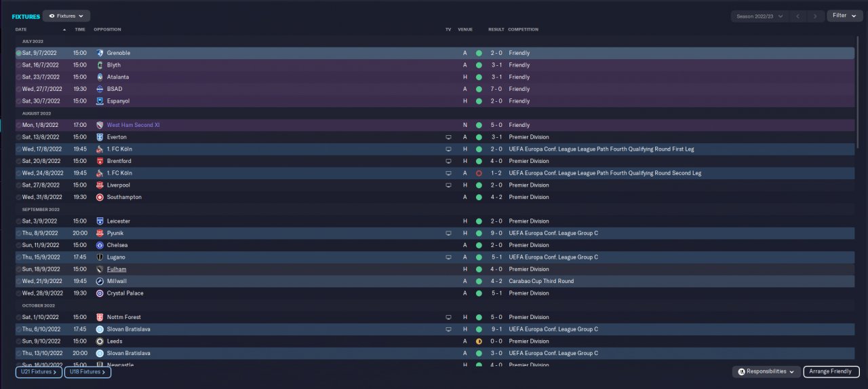Click the TV icon on Pyunik fixture
The width and height of the screenshot is (868, 389).
448,234
